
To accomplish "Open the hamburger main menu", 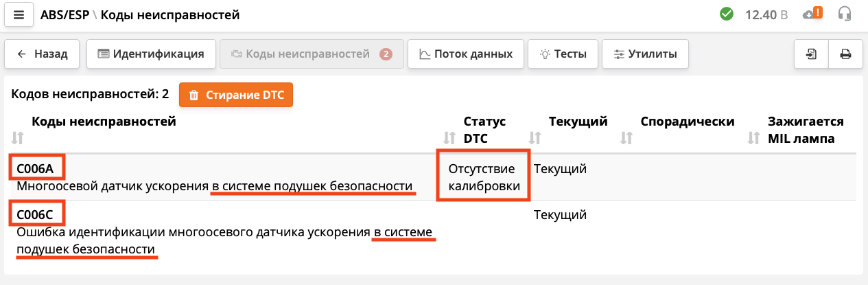I will tap(19, 15).
